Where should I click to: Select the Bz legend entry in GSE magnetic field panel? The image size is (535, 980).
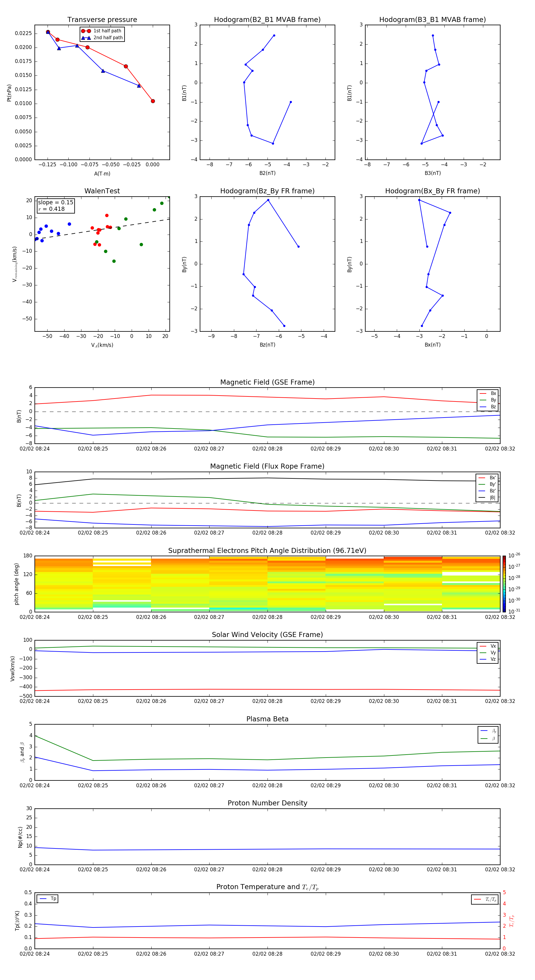click(x=488, y=407)
